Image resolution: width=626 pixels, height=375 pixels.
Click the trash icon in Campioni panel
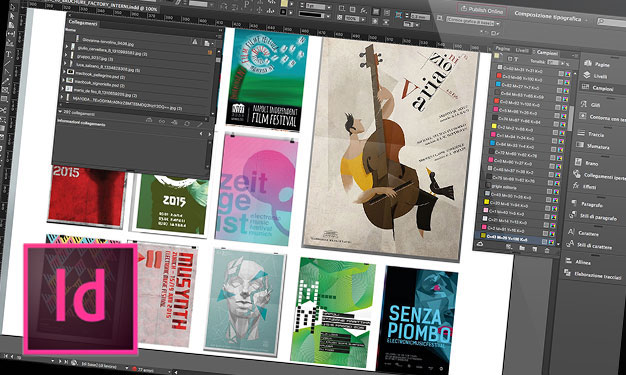[547, 250]
